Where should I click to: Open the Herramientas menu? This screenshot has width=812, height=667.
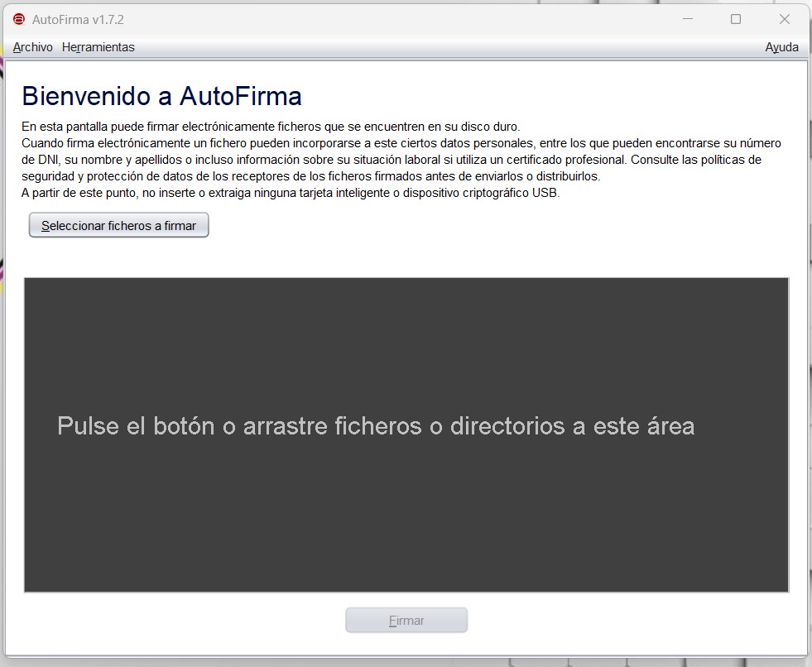(98, 47)
